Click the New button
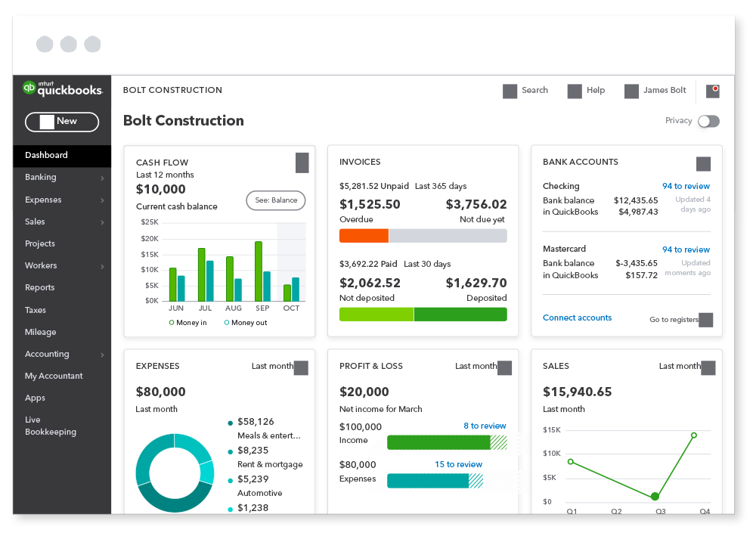Screen dimensions: 756x533 pyautogui.click(x=62, y=122)
